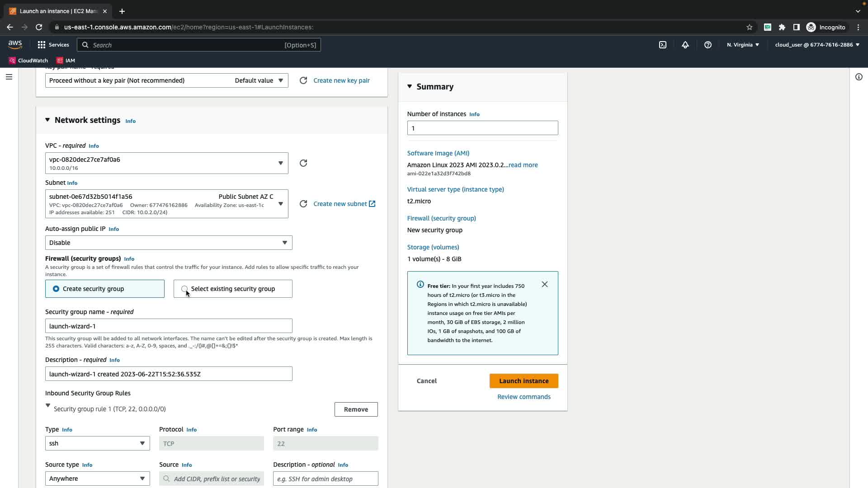Refresh the key pair list
This screenshot has width=868, height=488.
coord(303,80)
